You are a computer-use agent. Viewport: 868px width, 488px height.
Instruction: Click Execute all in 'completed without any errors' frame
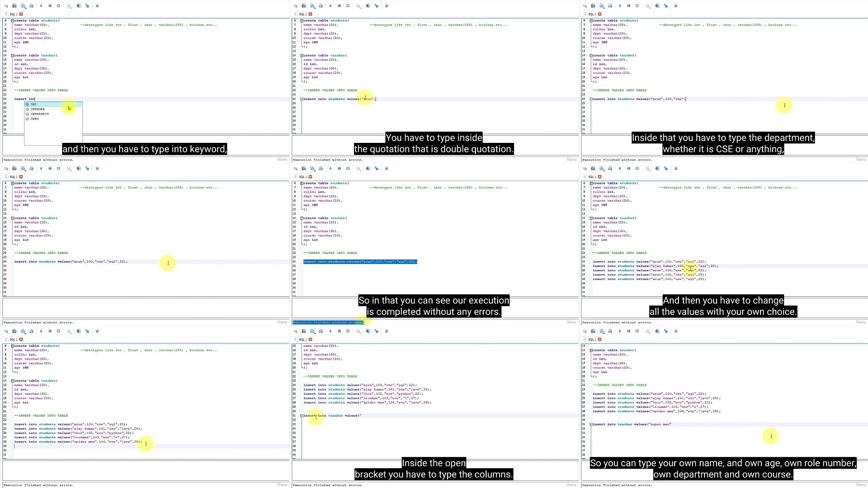(x=330, y=168)
